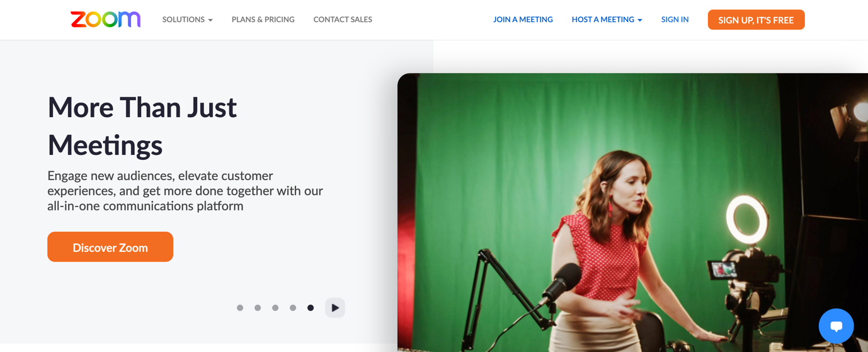Screen dimensions: 868x352
Task: Click the carousel play button
Action: click(x=335, y=308)
